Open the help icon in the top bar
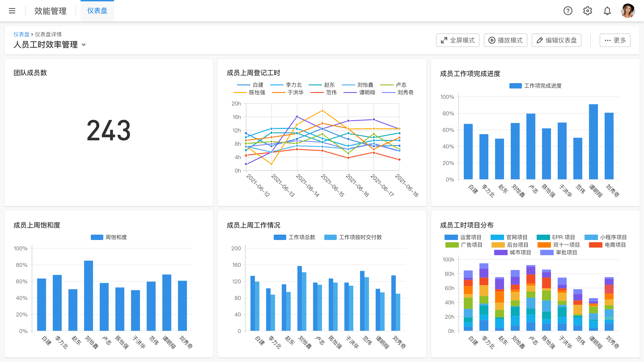644x362 pixels. [x=568, y=11]
